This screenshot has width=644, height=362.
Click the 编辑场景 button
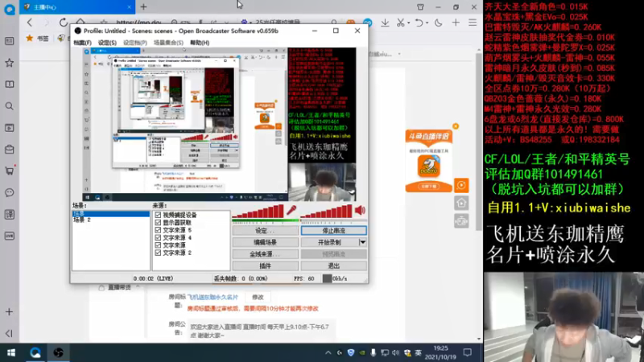pos(266,242)
